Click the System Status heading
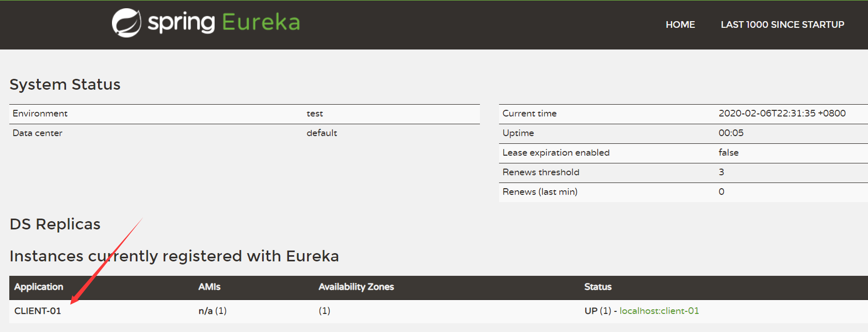Viewport: 868px width, 332px height. 65,85
